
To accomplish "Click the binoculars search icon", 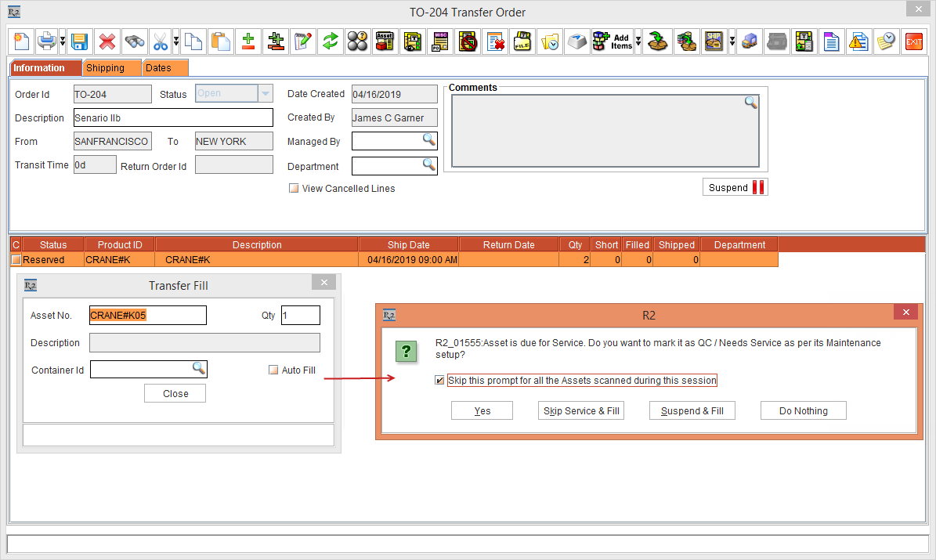I will tap(134, 42).
